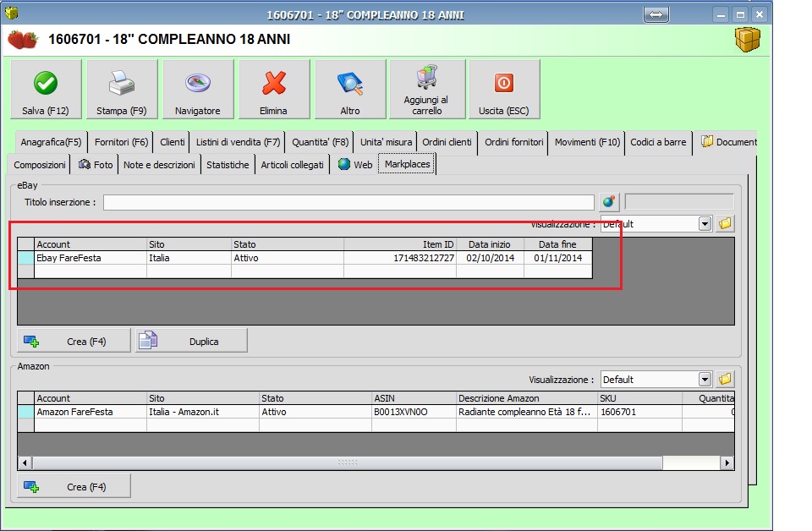Click the Amazon grid horizontal scrollbar thumb
Screen dimensions: 812x531
click(348, 463)
